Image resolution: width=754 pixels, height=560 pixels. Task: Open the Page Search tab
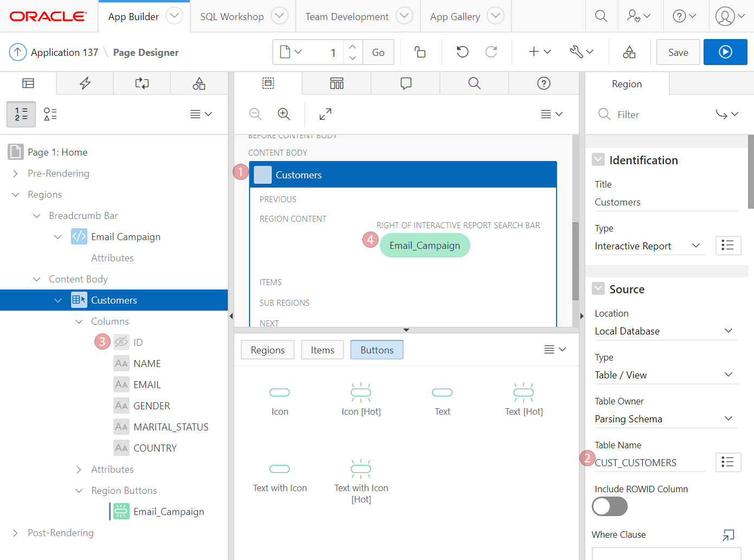[x=475, y=83]
